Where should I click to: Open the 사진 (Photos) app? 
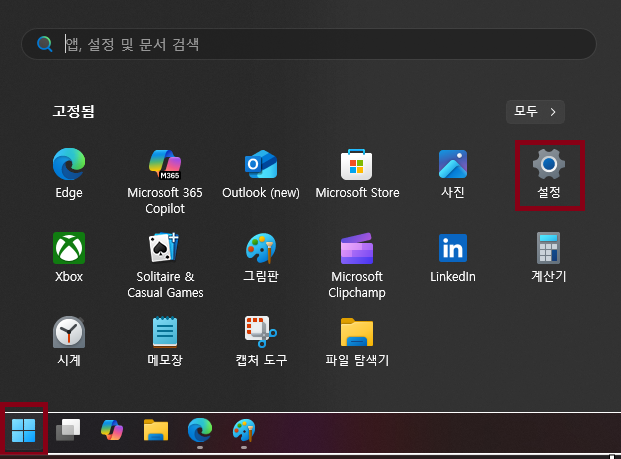pyautogui.click(x=453, y=173)
